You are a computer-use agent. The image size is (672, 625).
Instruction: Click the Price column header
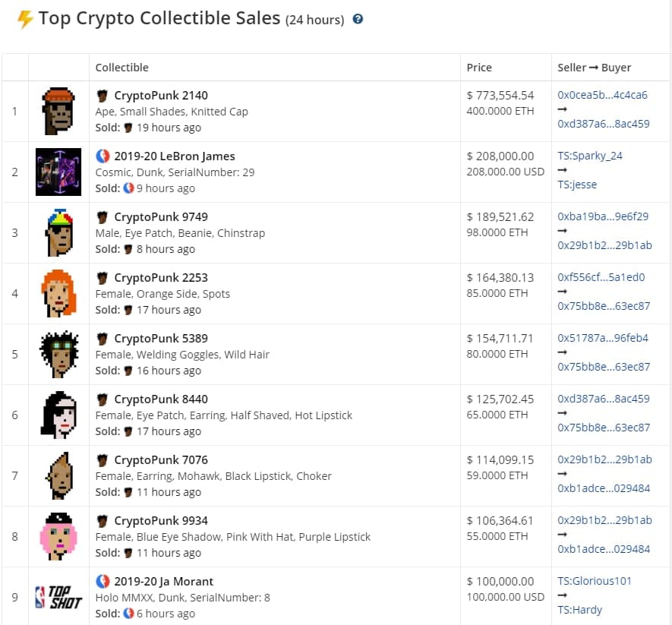[x=479, y=68]
